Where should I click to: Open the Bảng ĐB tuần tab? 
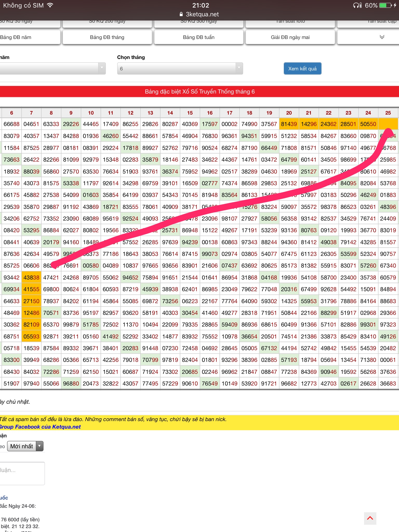[x=198, y=37]
